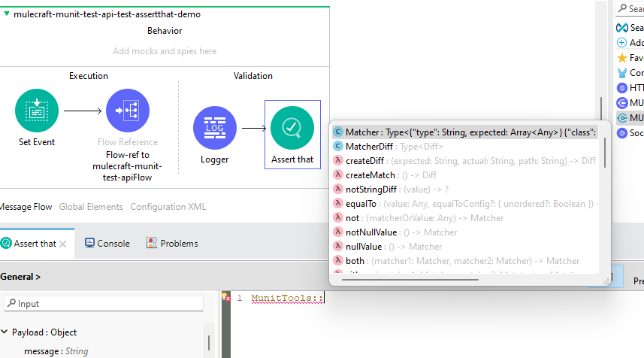Open the Problems tab
This screenshot has height=358, width=644.
coord(172,244)
